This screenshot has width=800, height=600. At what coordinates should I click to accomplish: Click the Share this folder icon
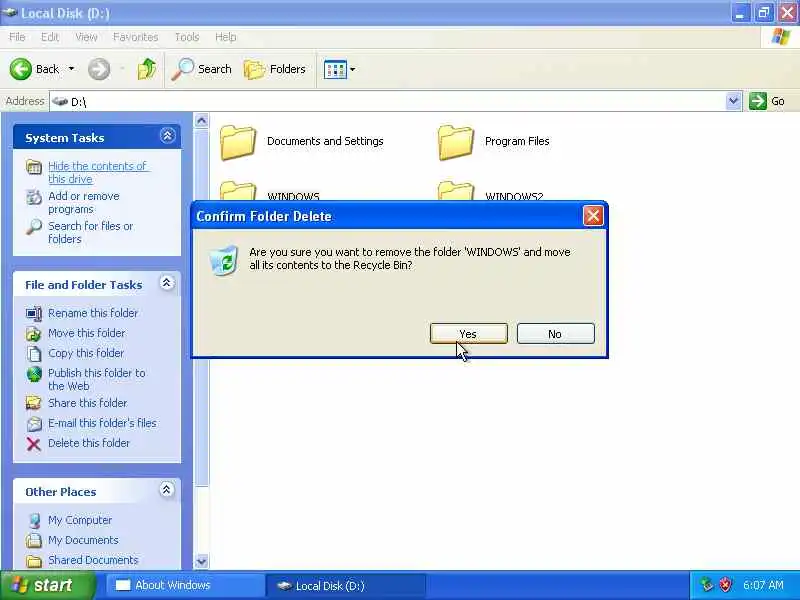click(x=34, y=403)
